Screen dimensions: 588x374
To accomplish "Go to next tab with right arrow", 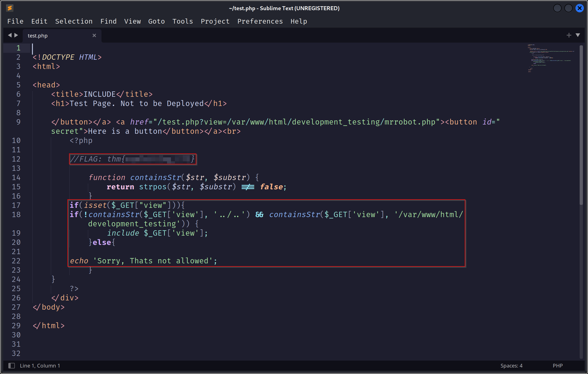I will (x=16, y=35).
